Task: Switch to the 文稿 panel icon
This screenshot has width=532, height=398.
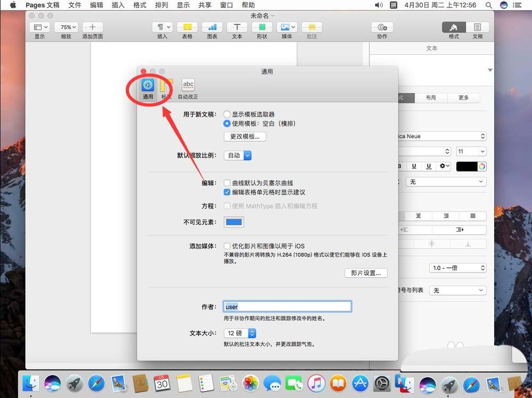Action: tap(477, 27)
